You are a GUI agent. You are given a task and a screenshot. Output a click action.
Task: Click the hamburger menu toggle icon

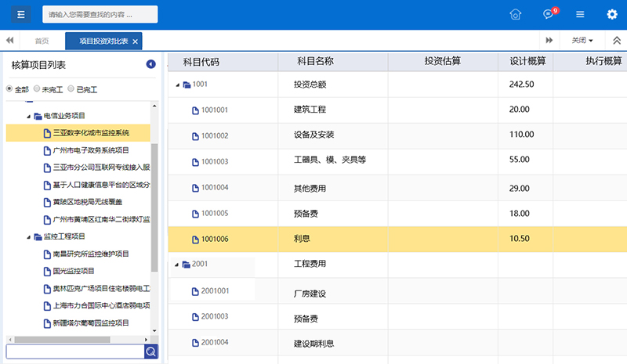[20, 14]
